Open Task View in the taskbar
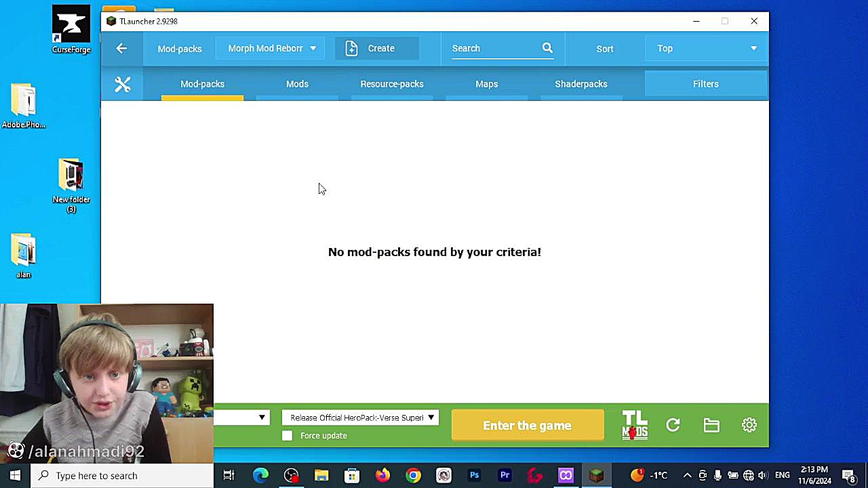The height and width of the screenshot is (488, 868). tap(229, 475)
